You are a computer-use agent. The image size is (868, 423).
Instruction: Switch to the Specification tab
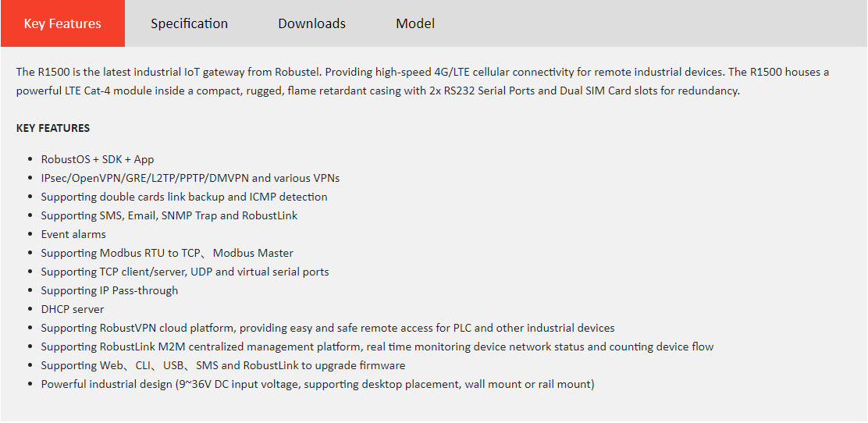coord(190,23)
